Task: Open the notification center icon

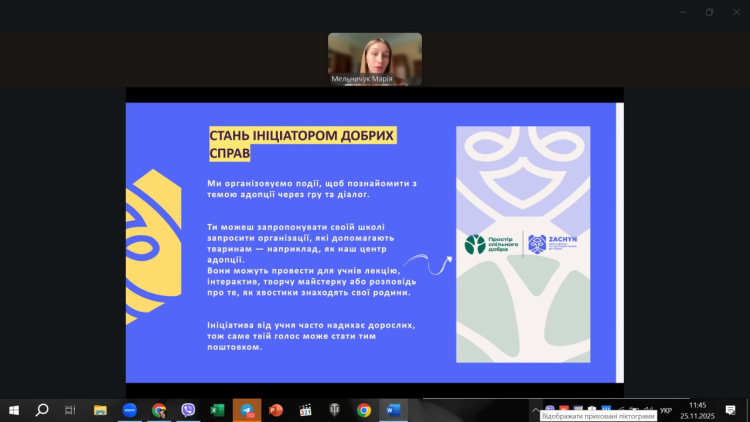Action: 731,410
